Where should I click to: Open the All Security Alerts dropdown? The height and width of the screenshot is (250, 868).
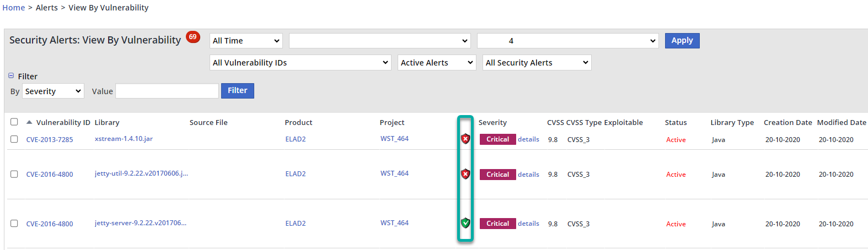tap(537, 63)
